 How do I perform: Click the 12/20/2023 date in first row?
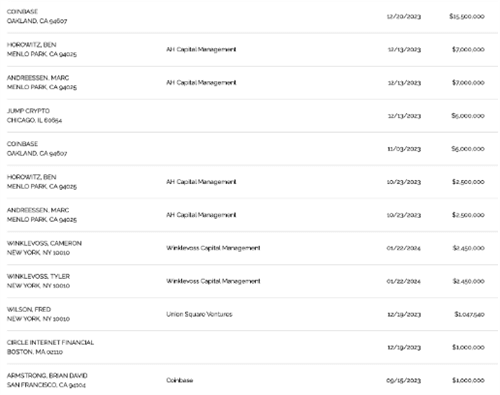coord(404,16)
